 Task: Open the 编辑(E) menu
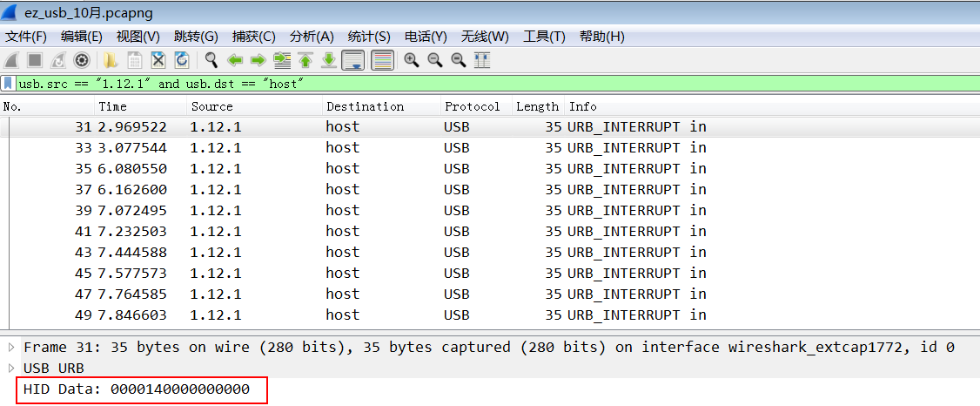[82, 37]
